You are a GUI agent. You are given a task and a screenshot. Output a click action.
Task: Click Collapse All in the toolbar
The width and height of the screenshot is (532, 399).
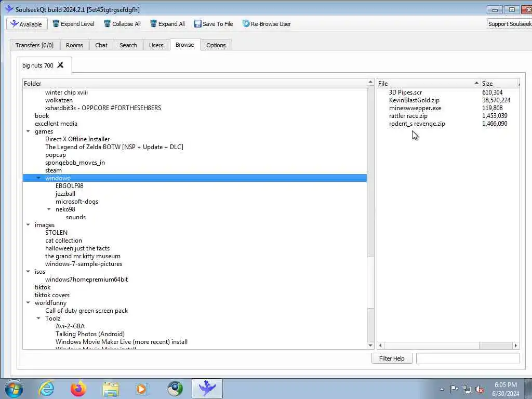(x=122, y=24)
